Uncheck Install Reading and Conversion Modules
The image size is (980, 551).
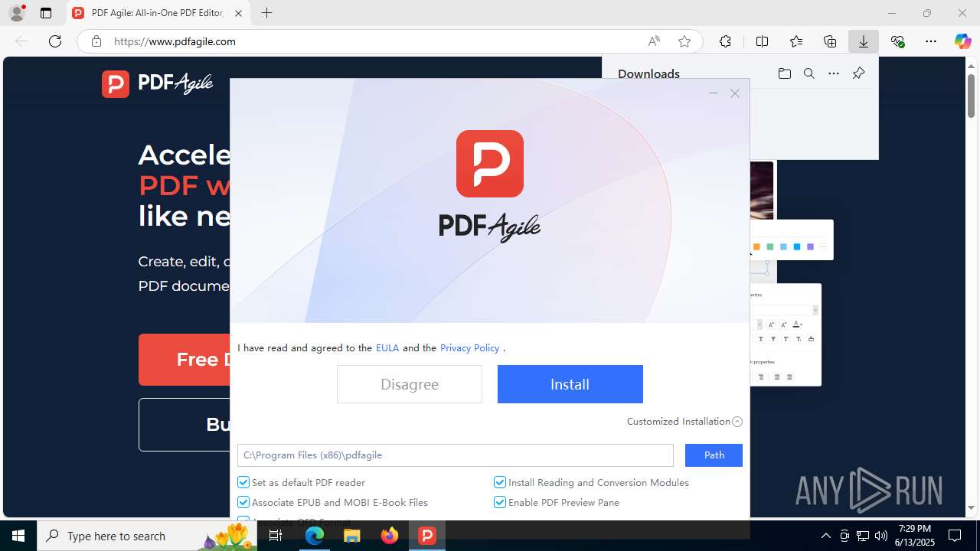(500, 482)
